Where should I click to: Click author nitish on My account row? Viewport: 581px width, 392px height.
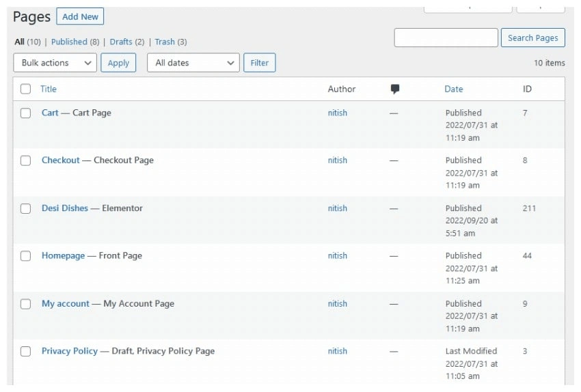337,304
